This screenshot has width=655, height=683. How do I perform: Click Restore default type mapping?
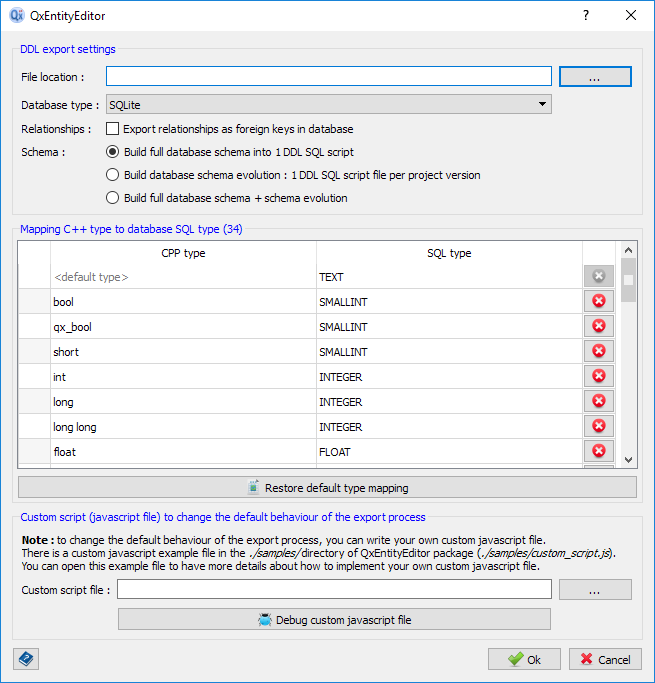327,488
